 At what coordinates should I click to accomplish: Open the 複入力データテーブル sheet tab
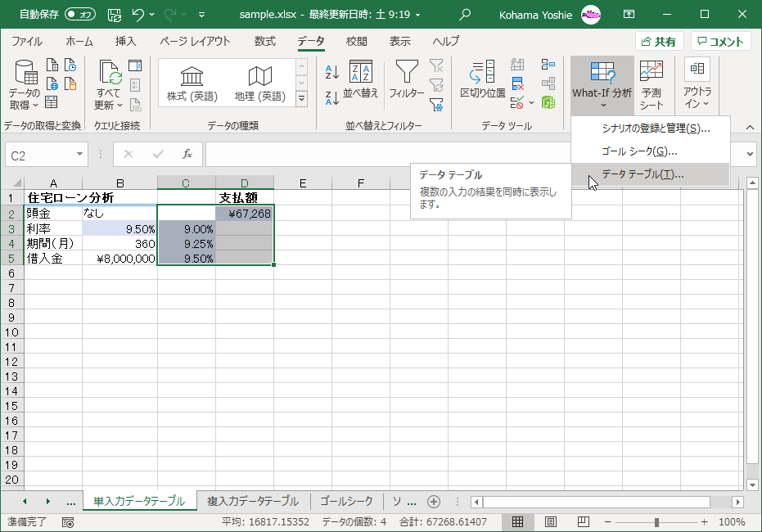(252, 502)
